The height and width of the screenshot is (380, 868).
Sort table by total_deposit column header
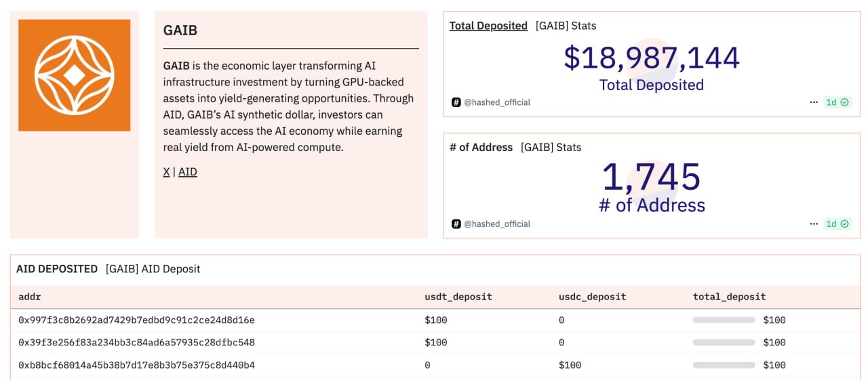tap(730, 297)
